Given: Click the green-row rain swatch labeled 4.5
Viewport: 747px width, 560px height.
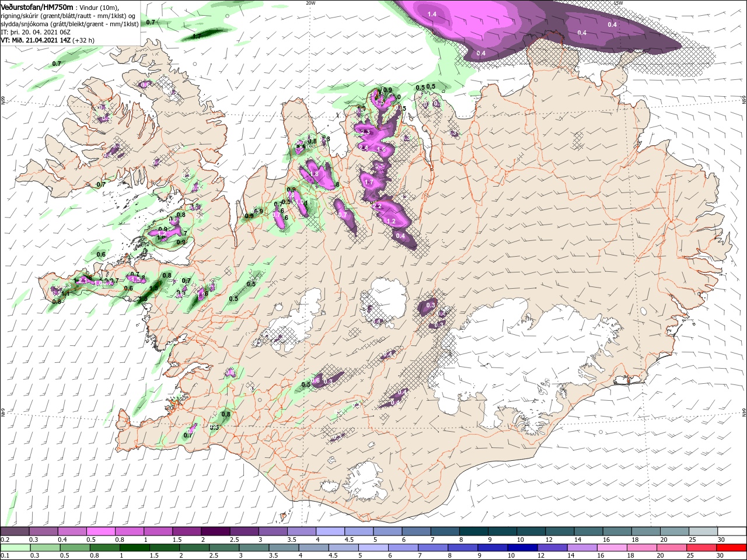Looking at the screenshot, I should (343, 547).
